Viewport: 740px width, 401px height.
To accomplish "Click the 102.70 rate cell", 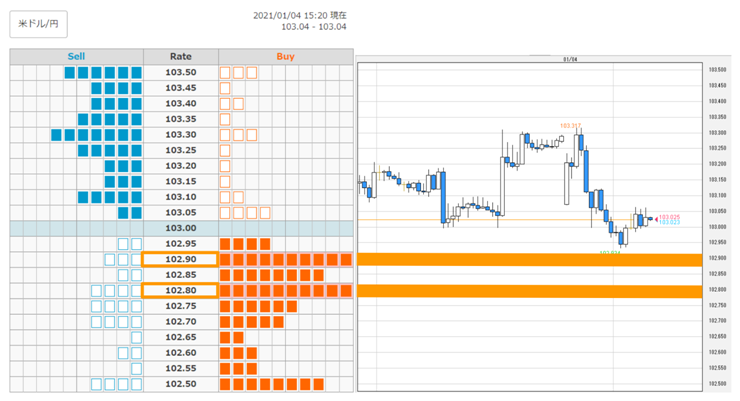I will pyautogui.click(x=181, y=321).
